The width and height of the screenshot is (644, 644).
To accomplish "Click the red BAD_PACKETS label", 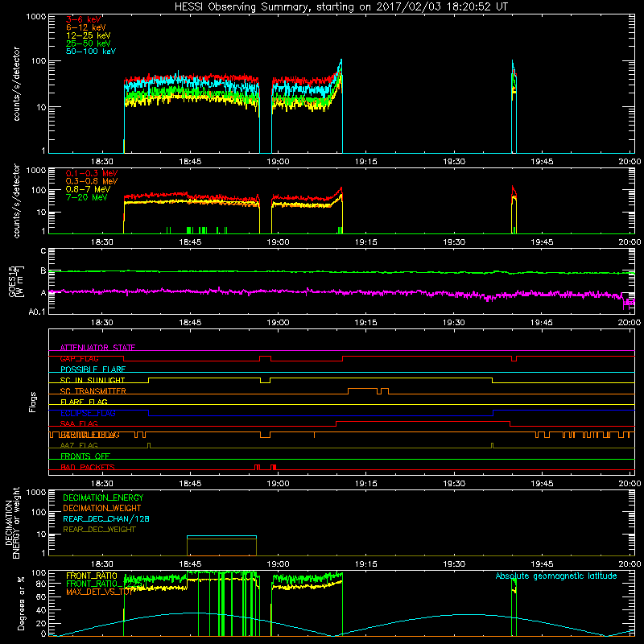I will [x=88, y=467].
